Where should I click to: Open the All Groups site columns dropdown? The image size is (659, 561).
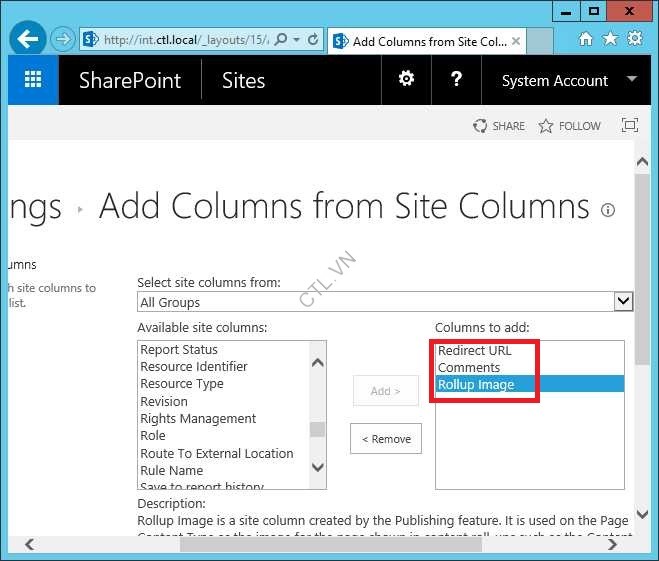pyautogui.click(x=623, y=301)
